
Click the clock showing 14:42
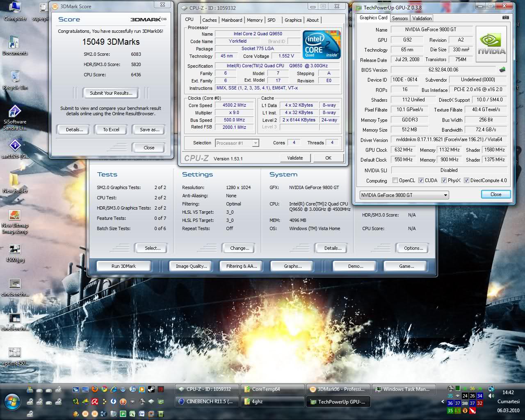point(508,393)
